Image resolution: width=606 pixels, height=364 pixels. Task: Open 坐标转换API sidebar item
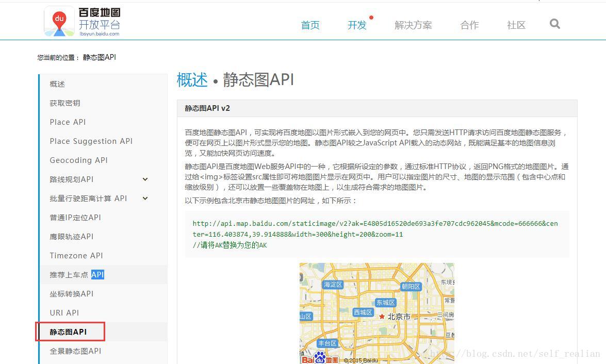(72, 294)
